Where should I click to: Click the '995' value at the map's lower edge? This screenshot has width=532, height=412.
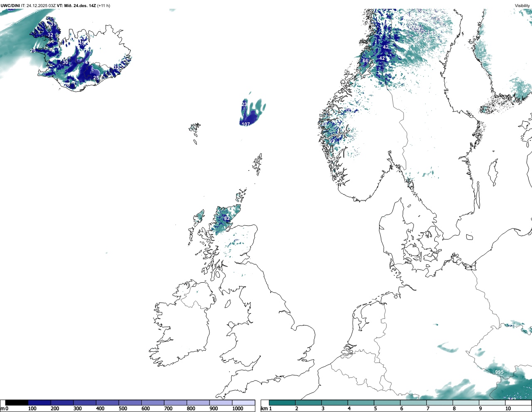[x=499, y=372]
